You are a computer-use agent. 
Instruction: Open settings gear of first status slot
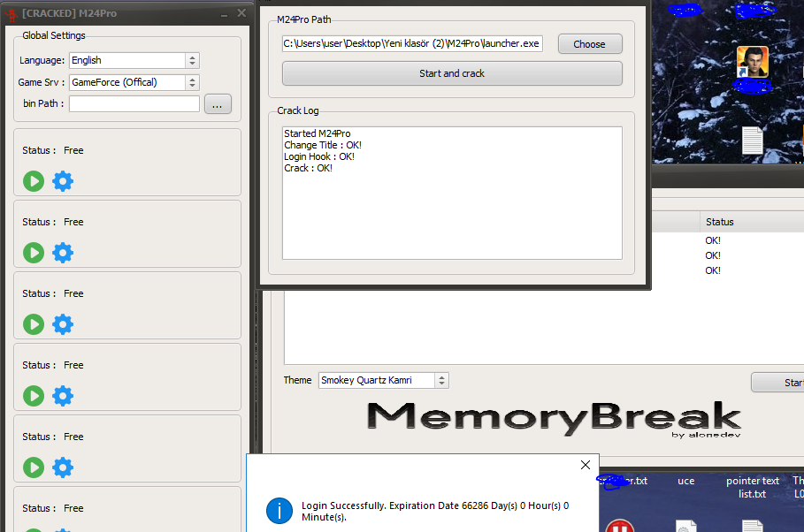point(63,181)
